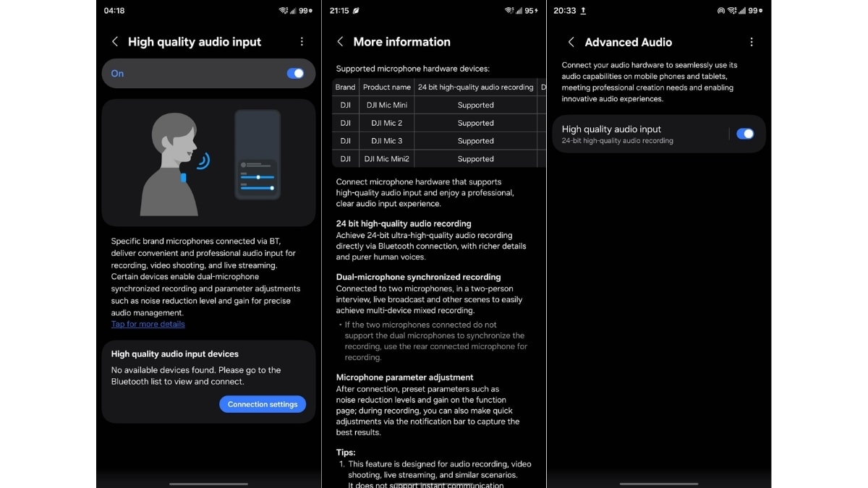Tap the On label below High quality audio input
The height and width of the screenshot is (488, 868).
pyautogui.click(x=117, y=73)
